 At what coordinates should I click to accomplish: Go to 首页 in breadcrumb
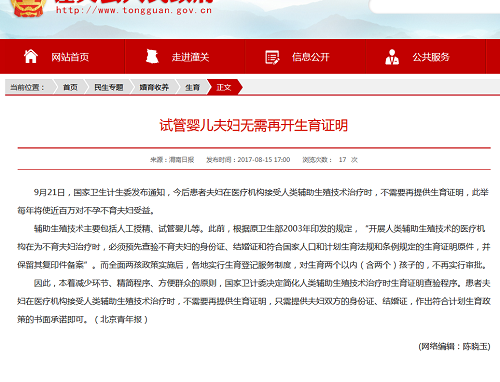pyautogui.click(x=70, y=87)
